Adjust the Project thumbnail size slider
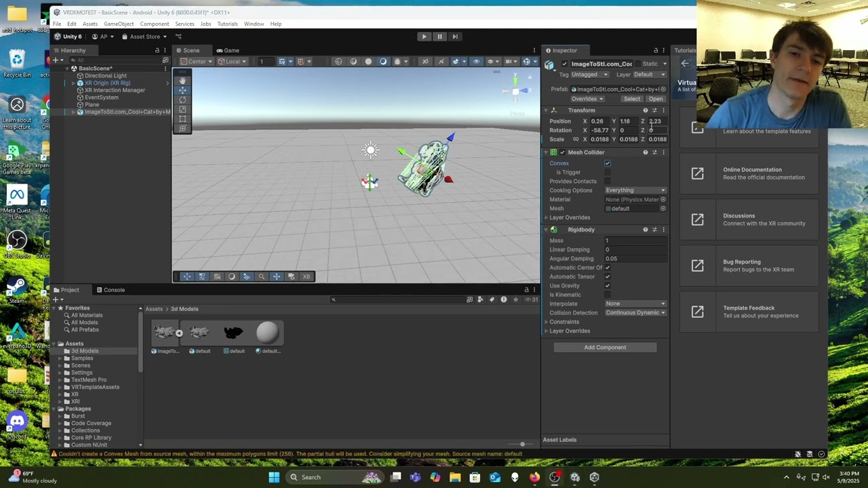 coord(522,445)
